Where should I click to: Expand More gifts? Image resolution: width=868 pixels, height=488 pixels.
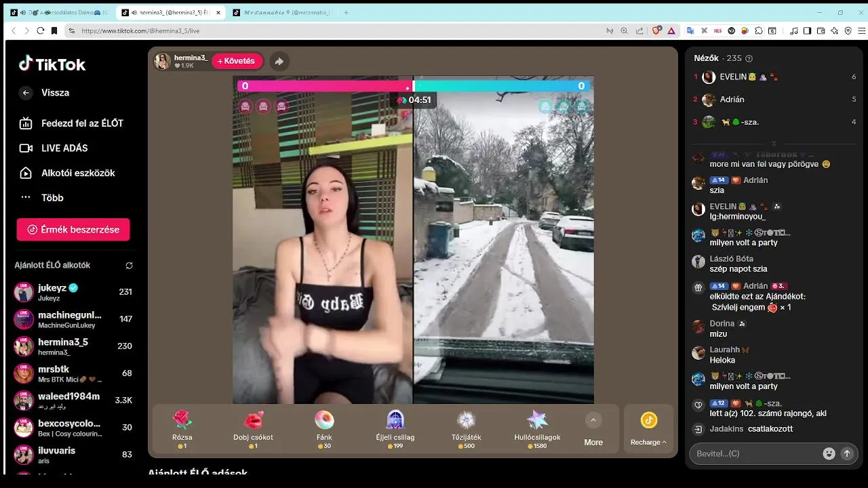(x=593, y=430)
